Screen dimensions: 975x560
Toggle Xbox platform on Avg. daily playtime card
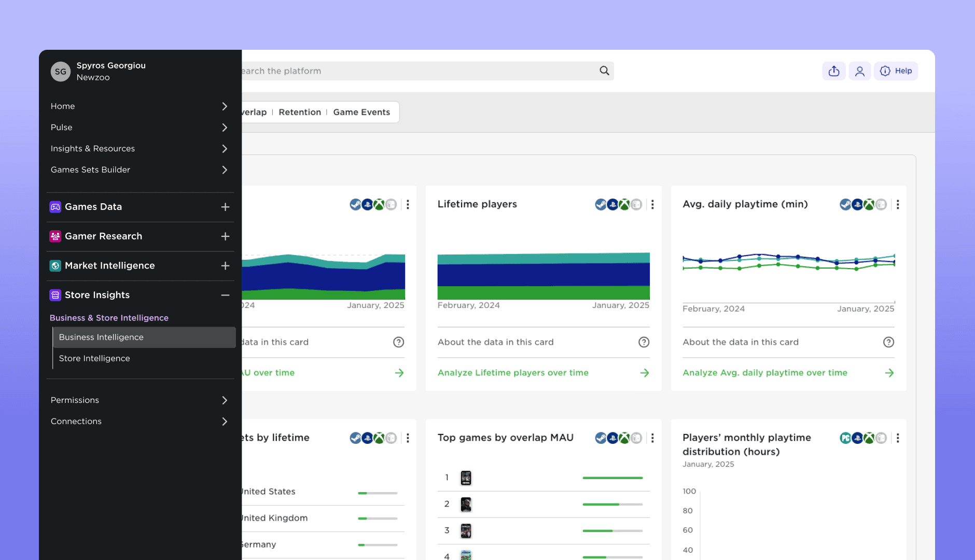coord(869,205)
